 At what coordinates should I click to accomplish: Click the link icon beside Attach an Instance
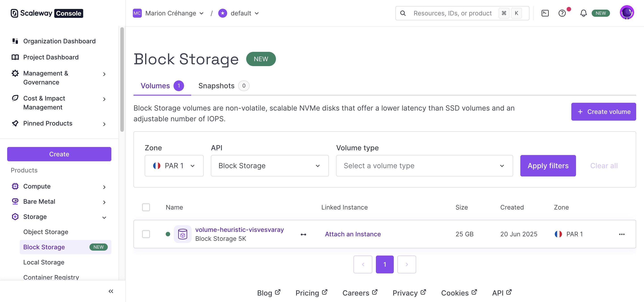click(303, 234)
